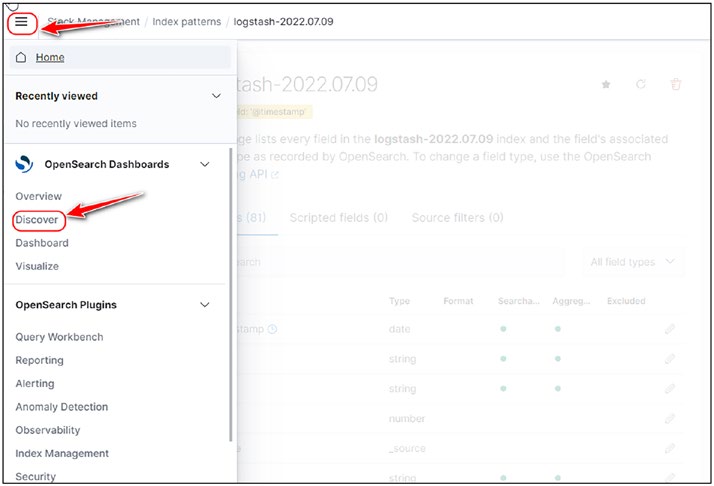Open the All field types dropdown
Image resolution: width=714 pixels, height=486 pixels.
[633, 262]
